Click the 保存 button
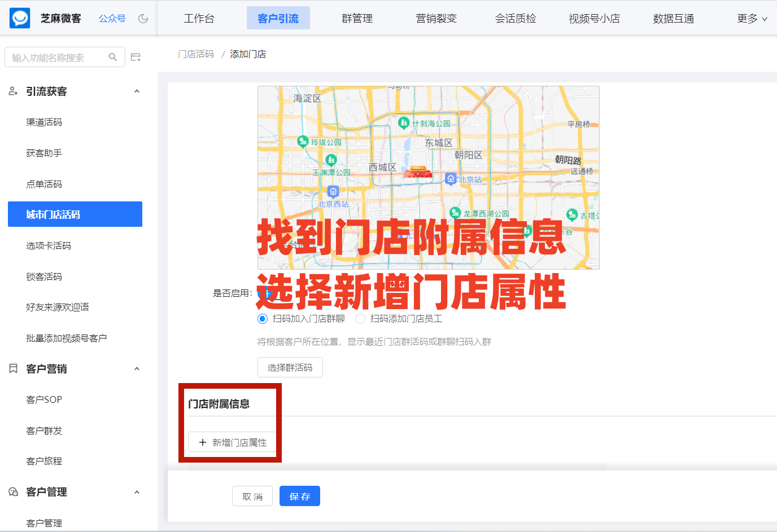777x532 pixels. (300, 496)
